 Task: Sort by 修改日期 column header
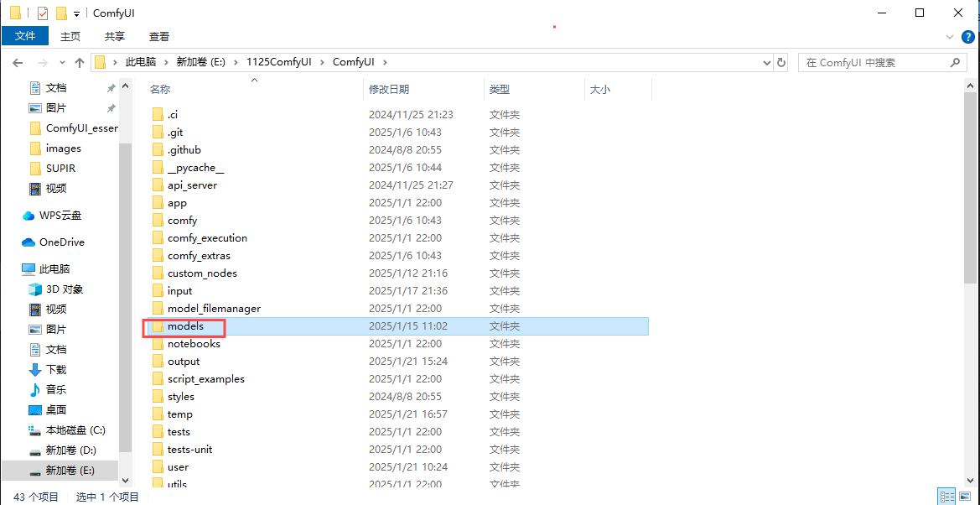[x=389, y=90]
